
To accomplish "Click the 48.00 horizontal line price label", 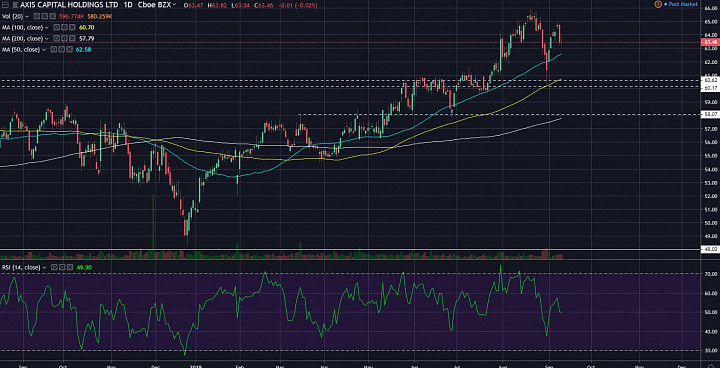I will [710, 249].
